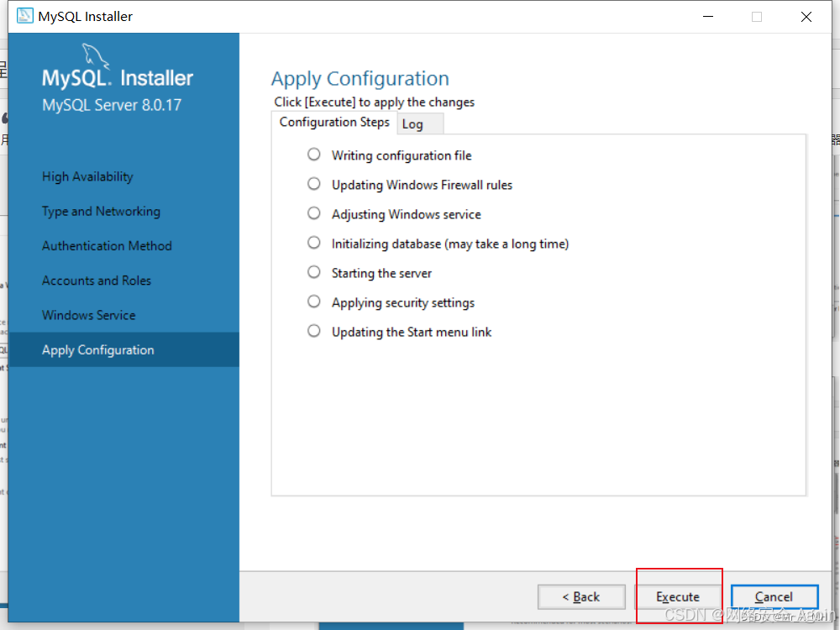
Task: Click the Execute button
Action: click(x=679, y=596)
